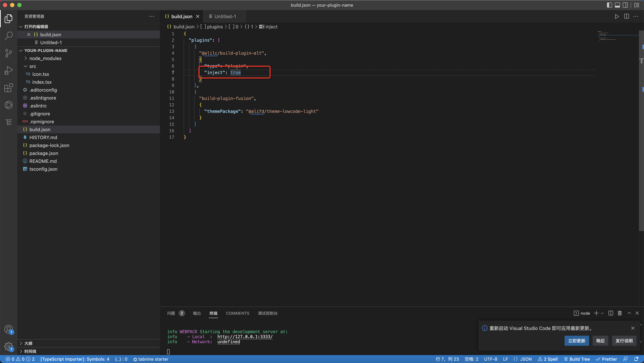This screenshot has width=644, height=363.
Task: Open the Source Control view
Action: click(x=8, y=53)
